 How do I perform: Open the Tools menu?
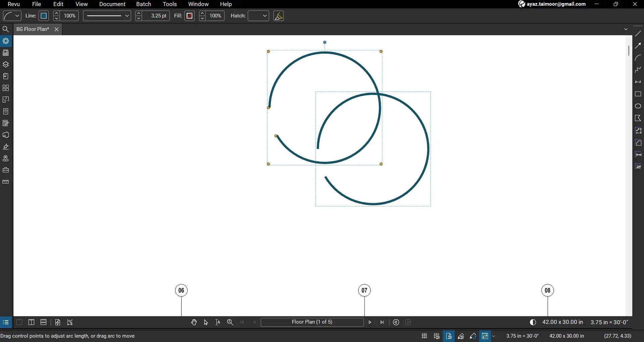click(x=170, y=4)
